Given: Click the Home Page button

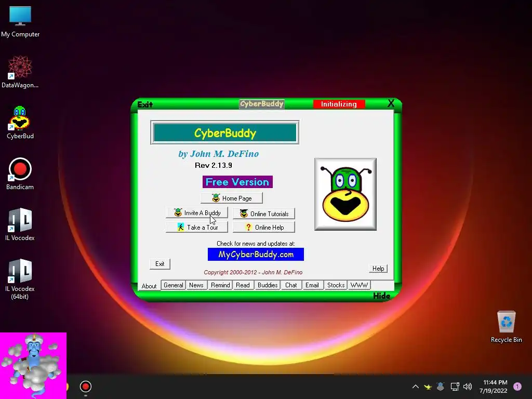Looking at the screenshot, I should coord(232,198).
